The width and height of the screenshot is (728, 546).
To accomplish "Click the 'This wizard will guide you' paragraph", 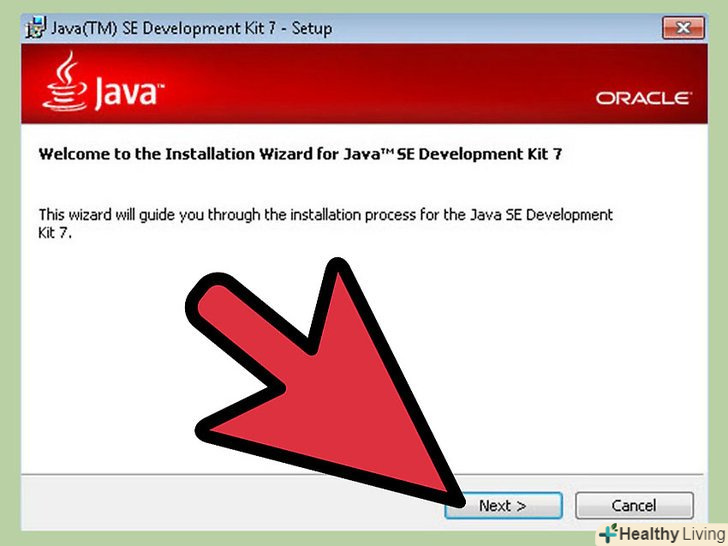I will click(x=325, y=223).
